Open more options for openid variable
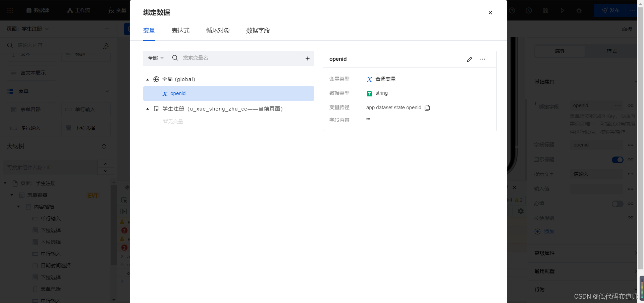This screenshot has height=303, width=644. [482, 59]
